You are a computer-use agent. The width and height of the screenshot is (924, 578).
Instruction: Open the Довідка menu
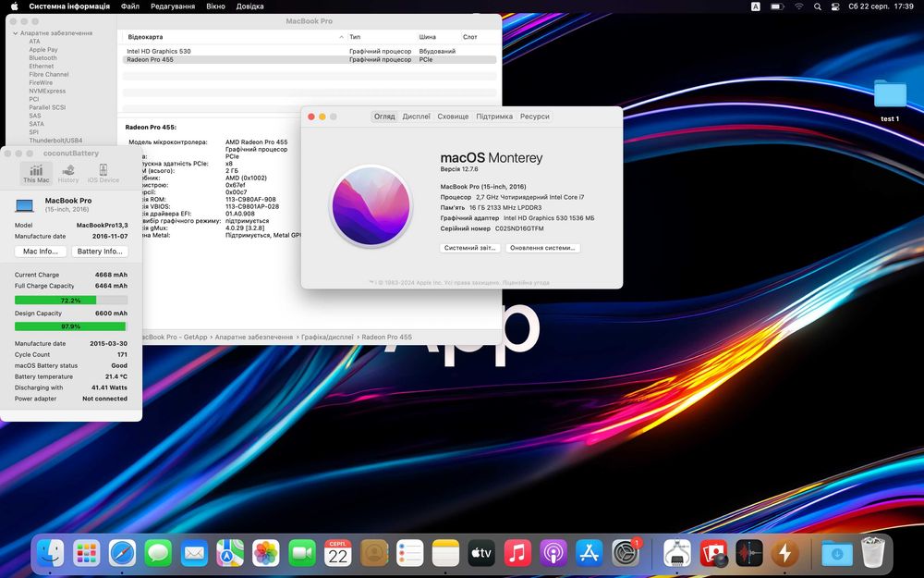pyautogui.click(x=249, y=6)
